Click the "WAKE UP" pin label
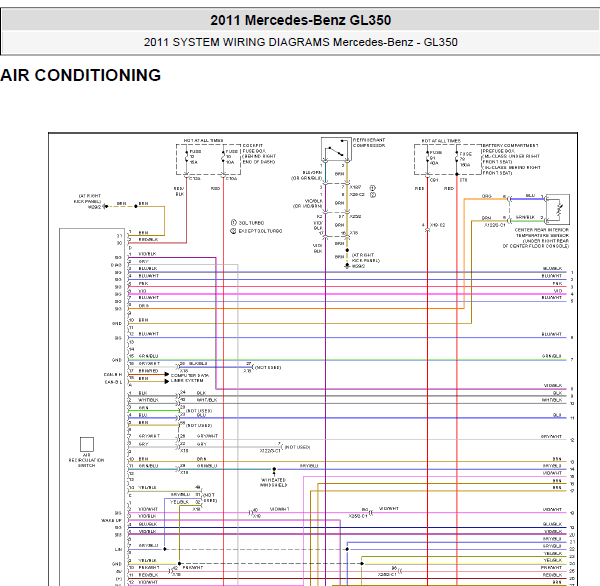 click(111, 520)
